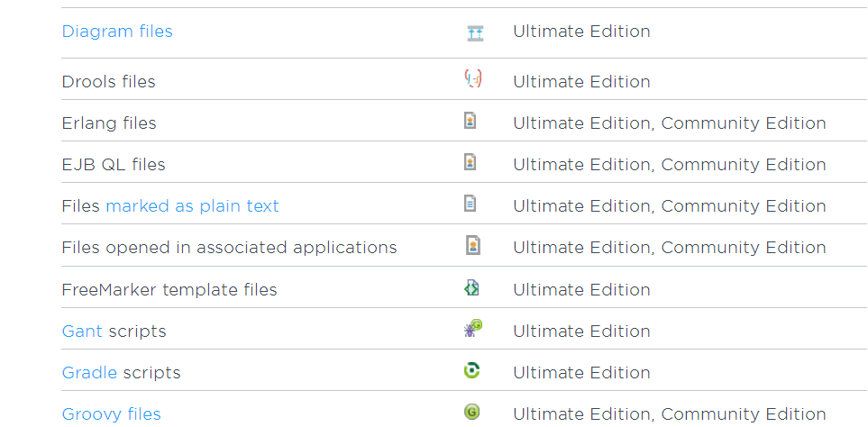Follow the marked as plain text link
Image resolution: width=868 pixels, height=427 pixels.
coord(192,206)
